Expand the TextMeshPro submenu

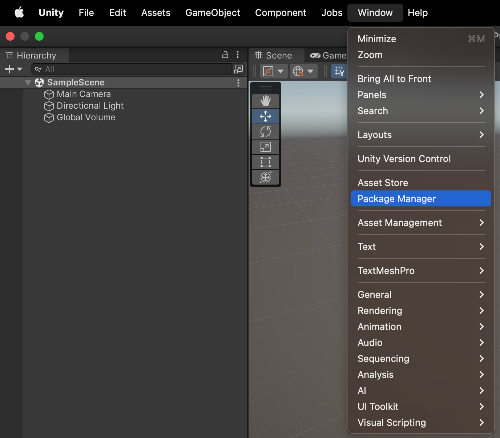click(421, 271)
